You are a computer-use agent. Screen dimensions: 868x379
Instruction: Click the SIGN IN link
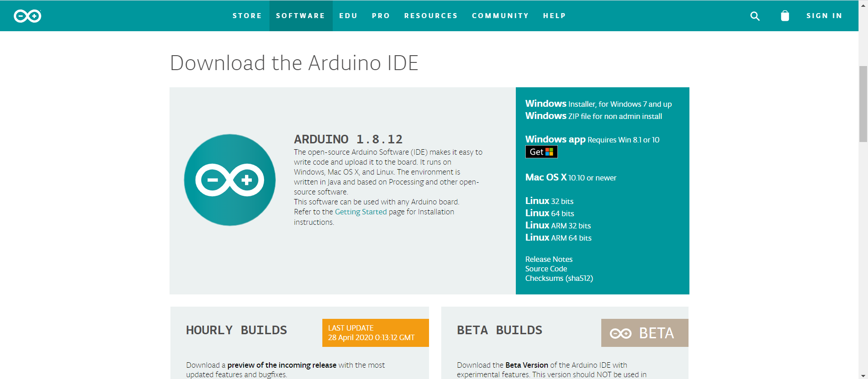(x=825, y=16)
